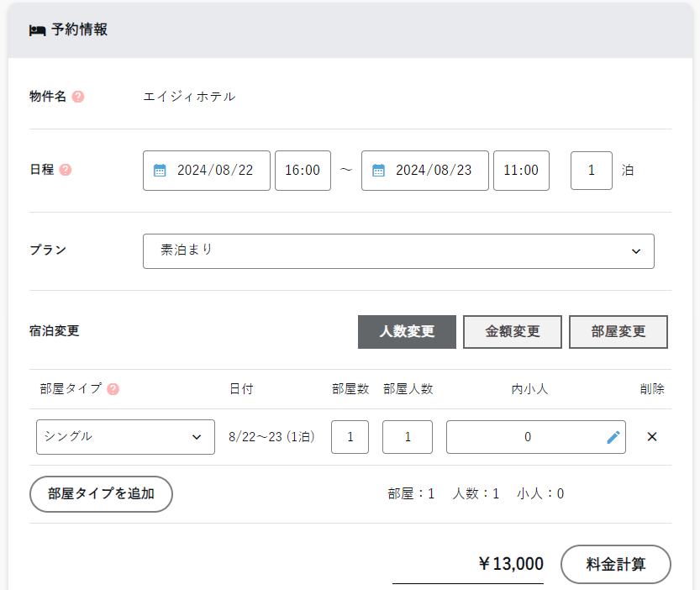700x590 pixels.
Task: Click the 料金計算 button
Action: (615, 564)
